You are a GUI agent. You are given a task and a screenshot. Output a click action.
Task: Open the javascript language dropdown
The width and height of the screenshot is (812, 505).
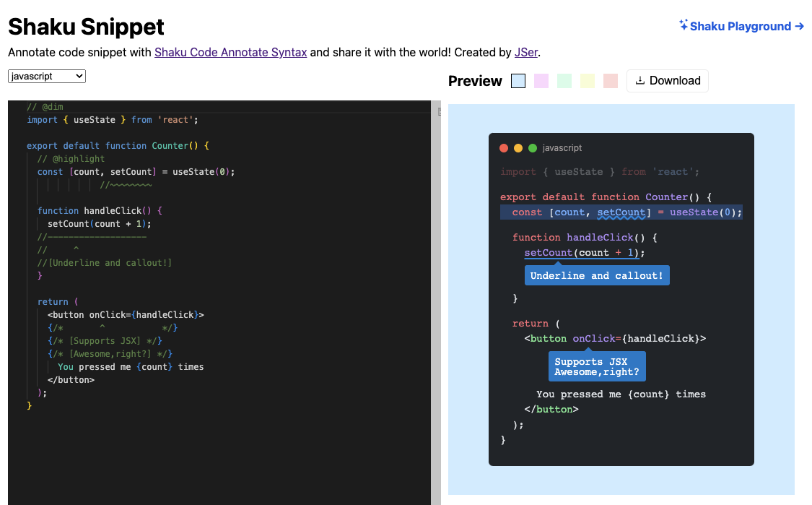pos(47,76)
